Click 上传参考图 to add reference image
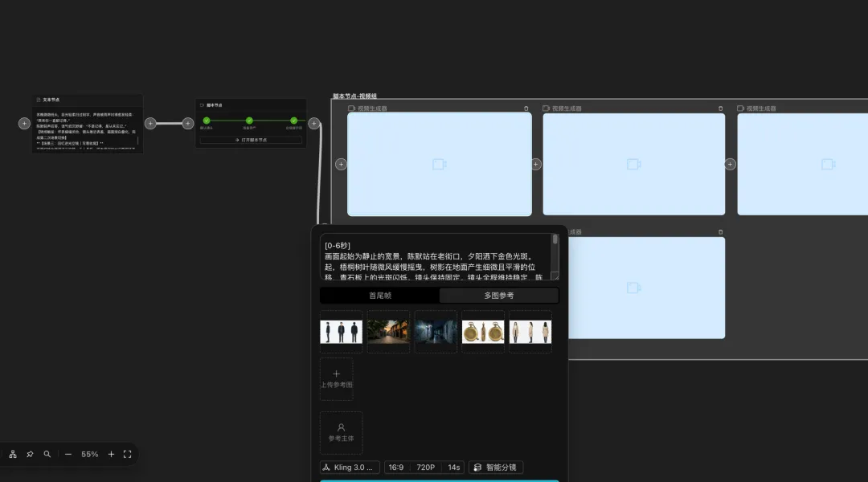Image resolution: width=868 pixels, height=482 pixels. tap(336, 379)
